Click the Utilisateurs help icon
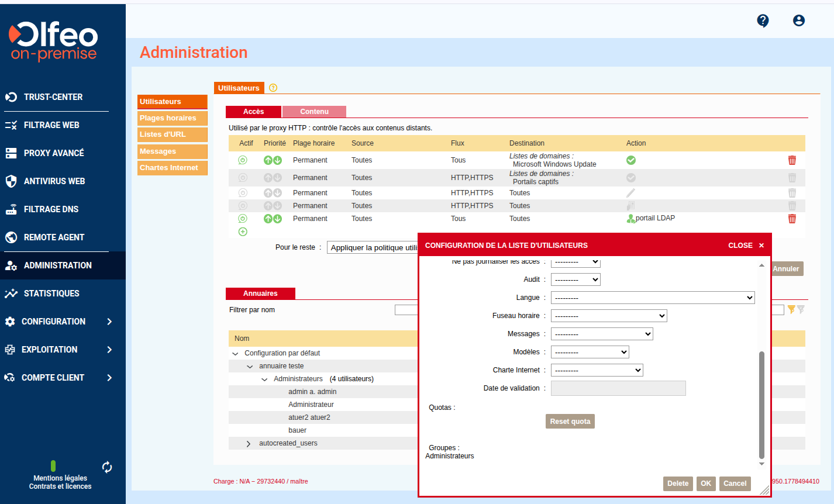834x504 pixels. tap(273, 88)
